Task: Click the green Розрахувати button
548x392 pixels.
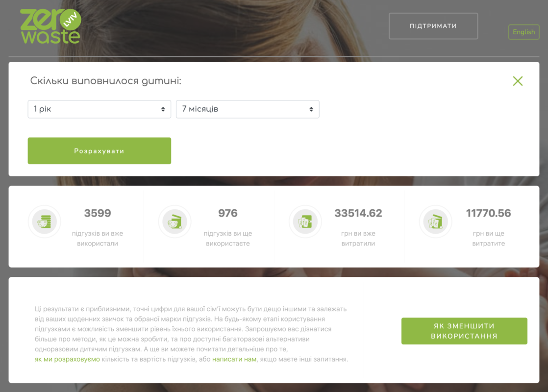Action: pos(99,150)
